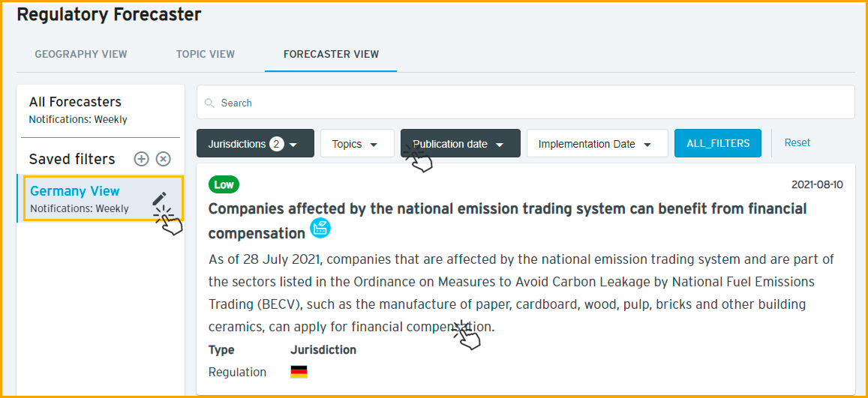This screenshot has width=868, height=398.
Task: Click the Low priority green badge
Action: (224, 184)
